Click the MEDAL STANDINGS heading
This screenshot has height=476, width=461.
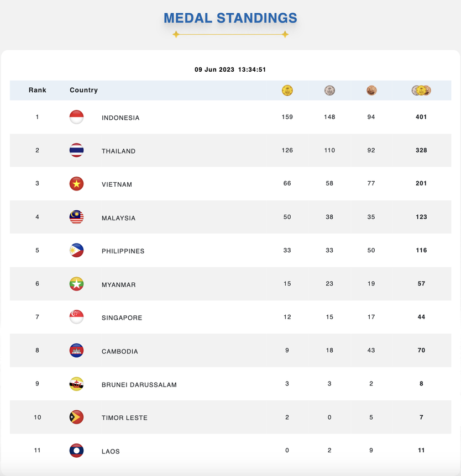(x=230, y=18)
